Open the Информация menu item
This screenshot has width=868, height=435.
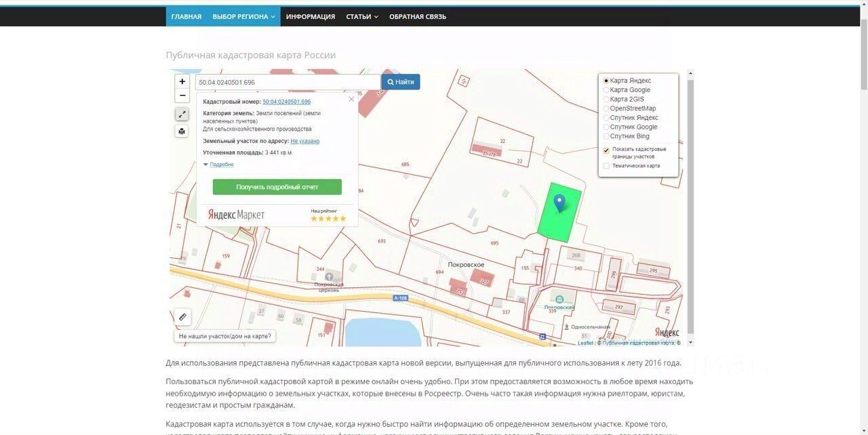click(311, 16)
